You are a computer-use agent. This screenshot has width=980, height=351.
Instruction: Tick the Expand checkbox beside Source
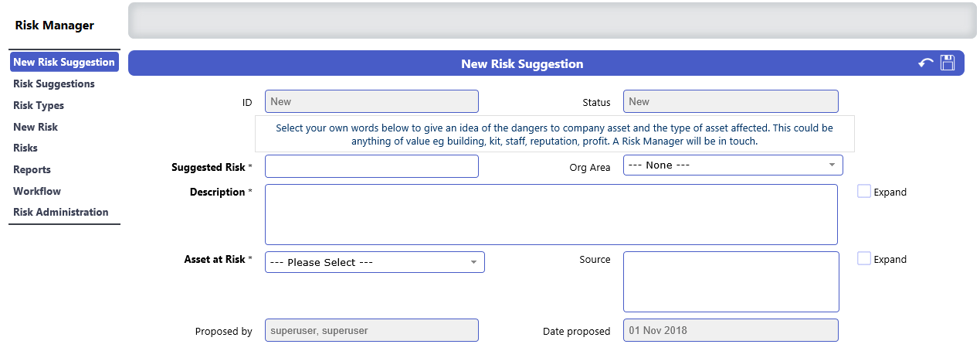click(x=864, y=258)
